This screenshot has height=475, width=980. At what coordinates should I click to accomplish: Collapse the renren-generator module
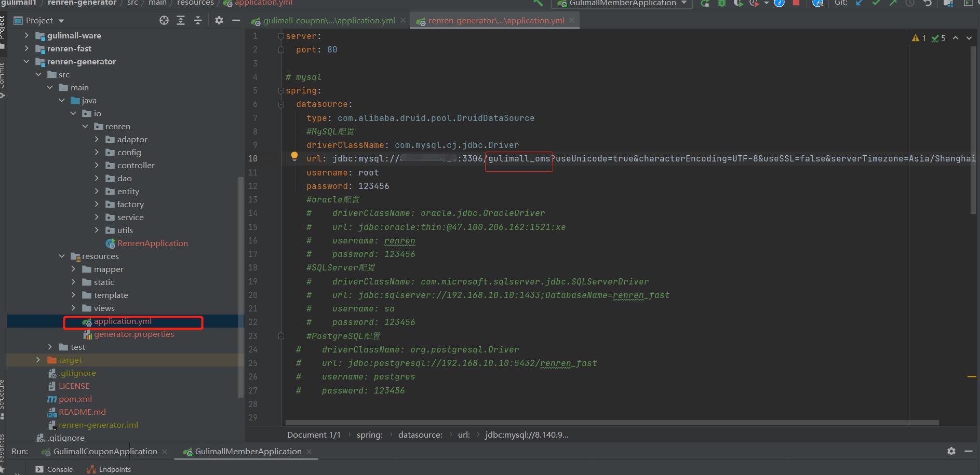[26, 61]
